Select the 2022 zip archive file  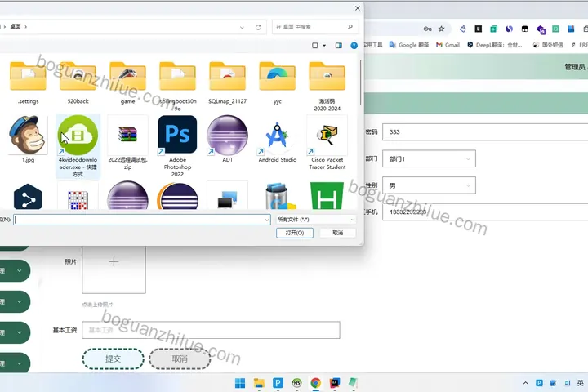(128, 143)
